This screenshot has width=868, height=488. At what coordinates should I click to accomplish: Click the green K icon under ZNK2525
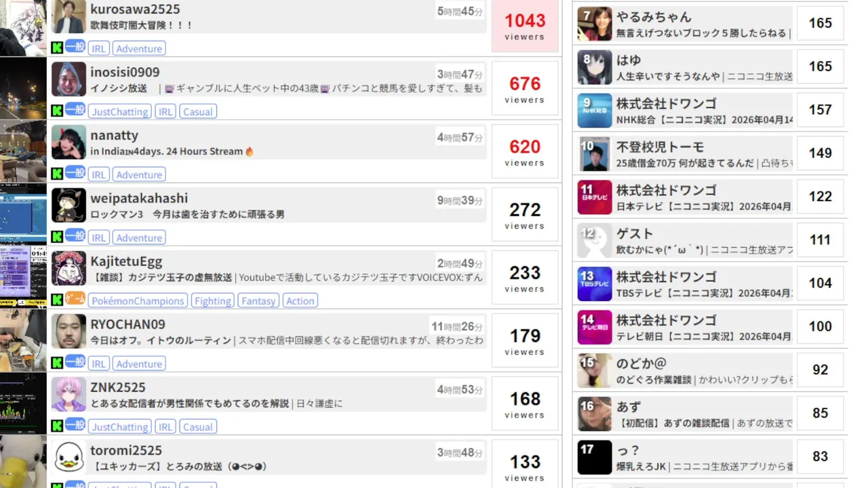[57, 426]
